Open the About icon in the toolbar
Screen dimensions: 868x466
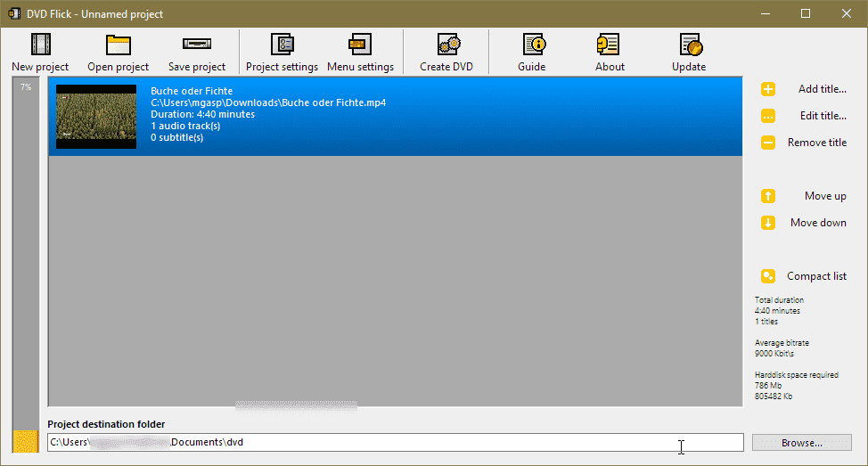point(610,44)
